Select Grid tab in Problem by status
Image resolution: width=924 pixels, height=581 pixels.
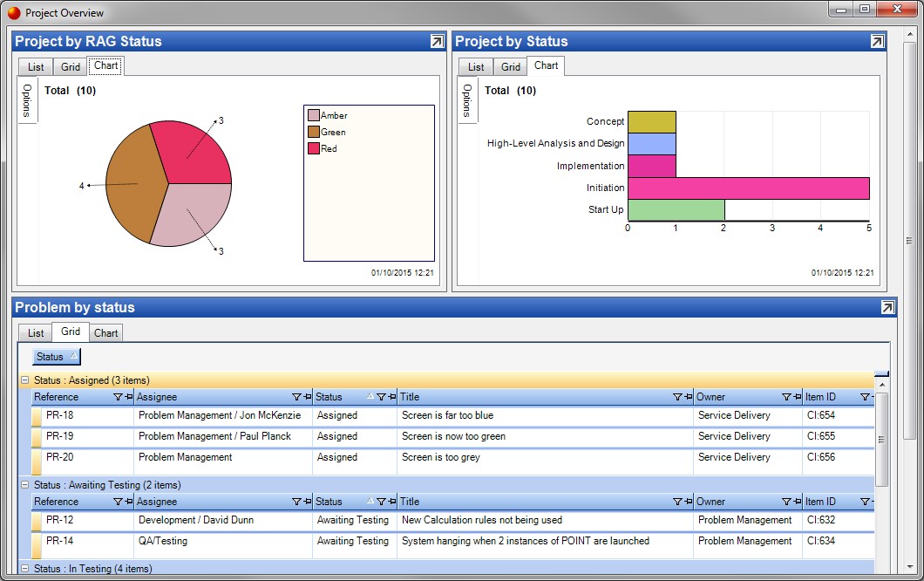click(70, 332)
